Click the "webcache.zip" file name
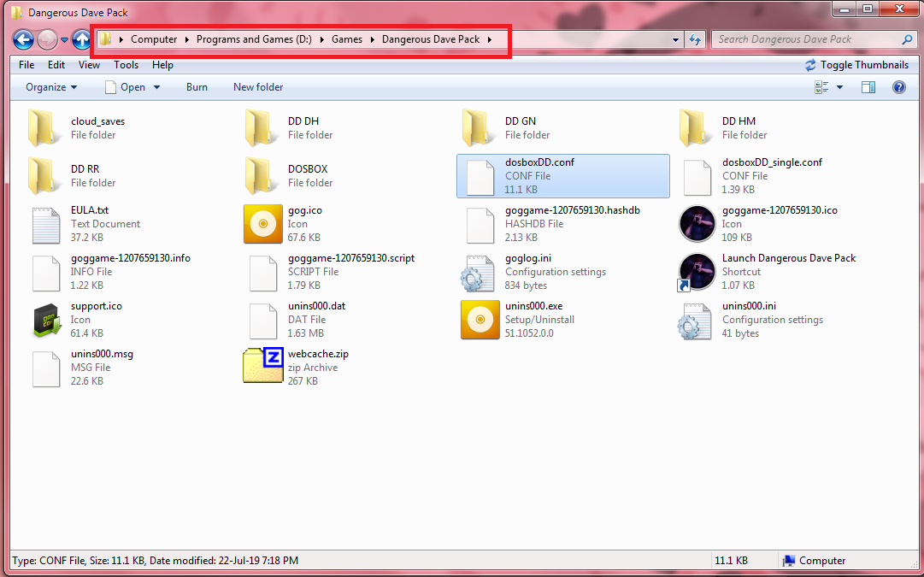The width and height of the screenshot is (924, 577). 318,354
